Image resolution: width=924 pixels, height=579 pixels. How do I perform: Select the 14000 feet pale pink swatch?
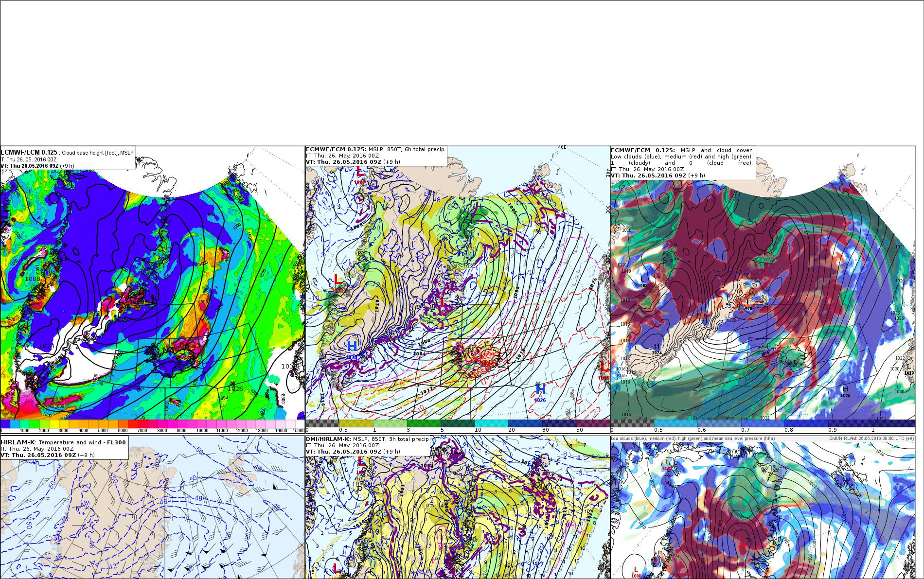[x=281, y=424]
